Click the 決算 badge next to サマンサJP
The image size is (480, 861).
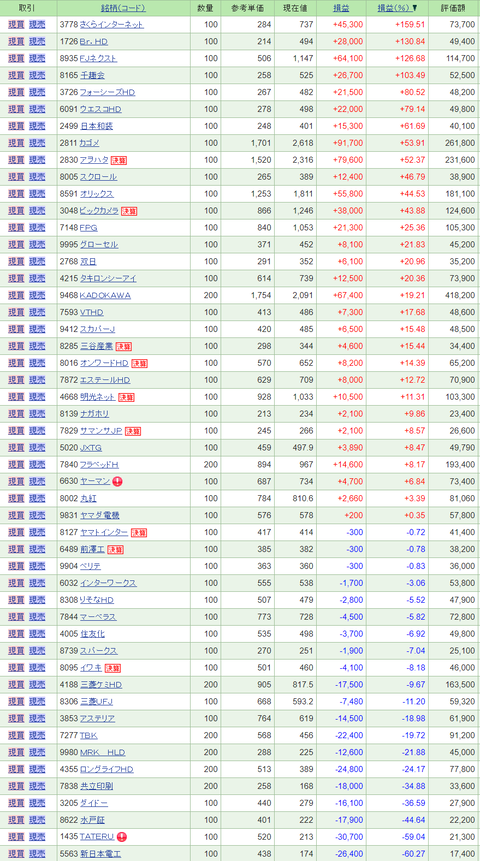click(133, 431)
